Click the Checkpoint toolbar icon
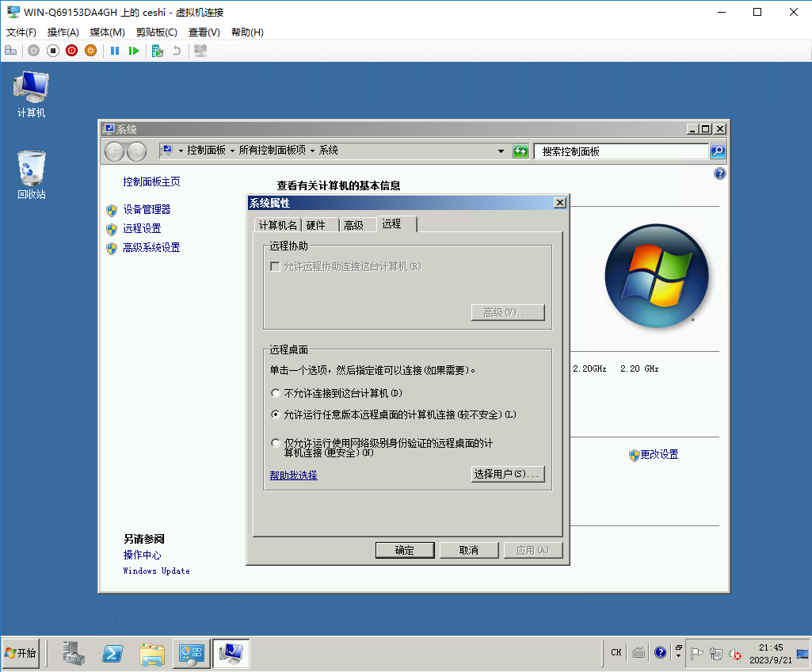Image resolution: width=812 pixels, height=672 pixels. click(x=158, y=51)
